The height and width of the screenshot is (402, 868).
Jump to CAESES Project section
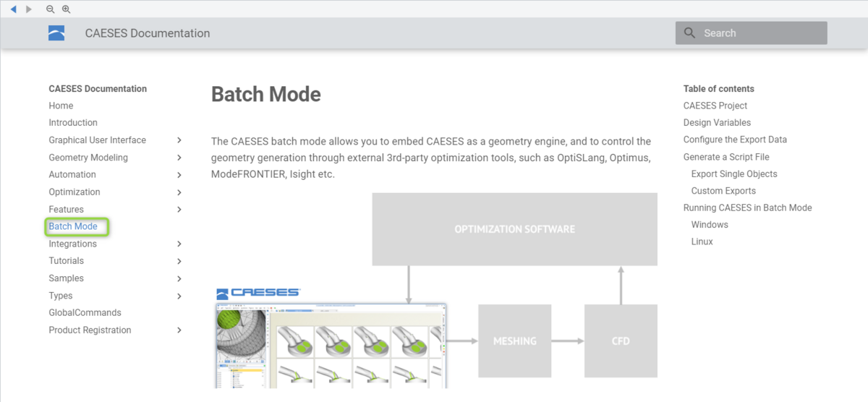coord(715,106)
